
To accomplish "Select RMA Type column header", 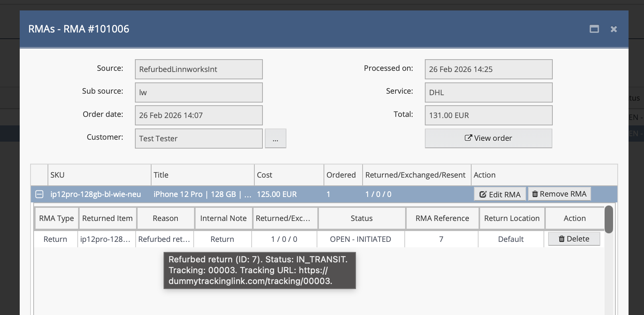I will pos(56,218).
